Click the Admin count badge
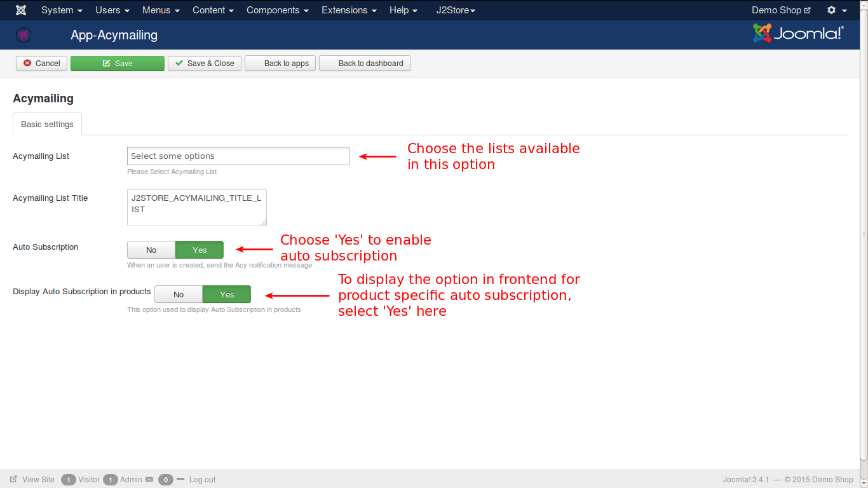The image size is (868, 488). point(111,480)
